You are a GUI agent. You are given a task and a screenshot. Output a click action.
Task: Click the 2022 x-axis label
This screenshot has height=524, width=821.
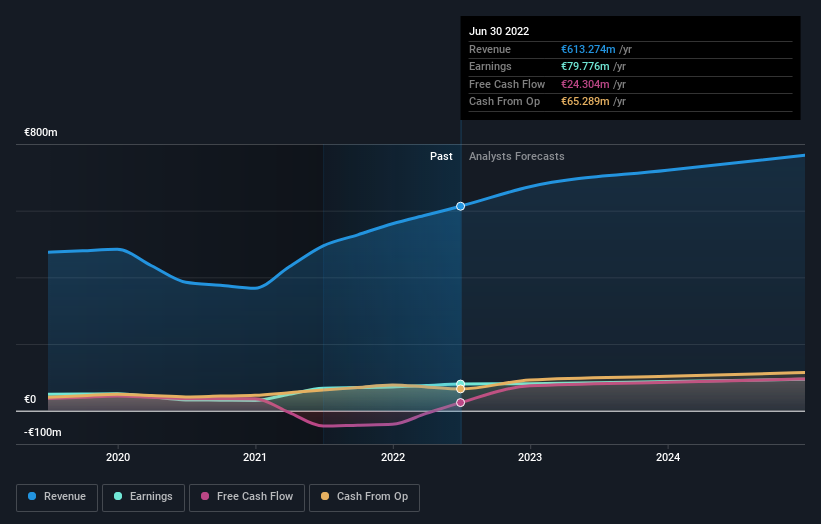[393, 457]
